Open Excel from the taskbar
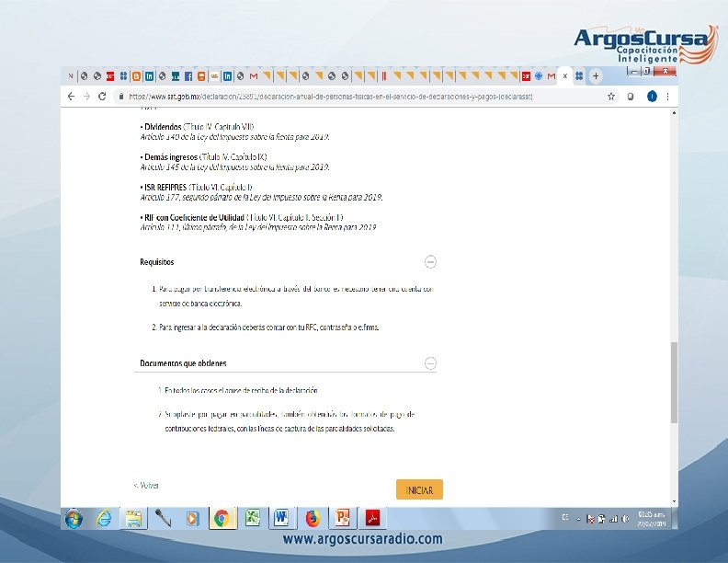 point(253,519)
